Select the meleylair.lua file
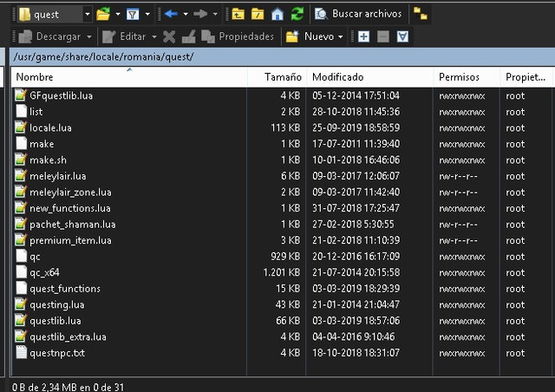 [x=58, y=176]
